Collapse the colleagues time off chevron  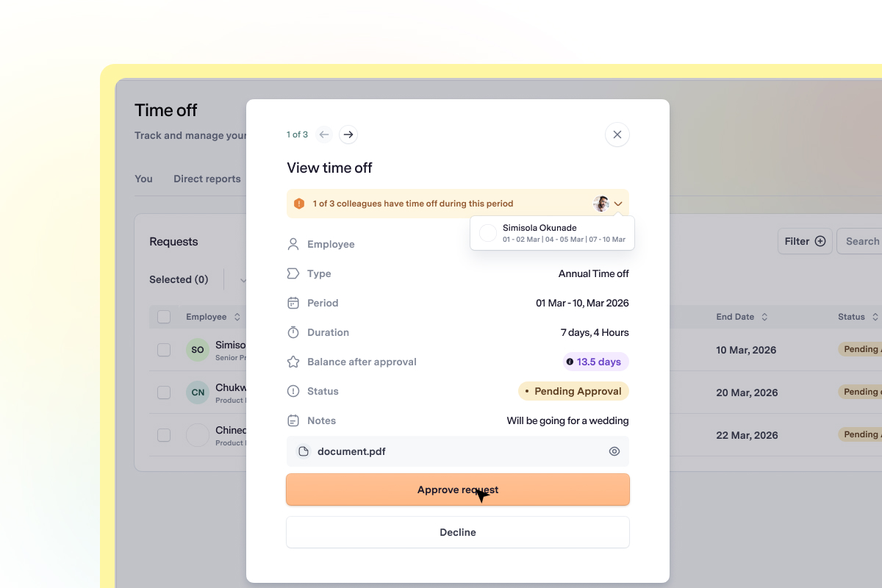click(x=619, y=204)
